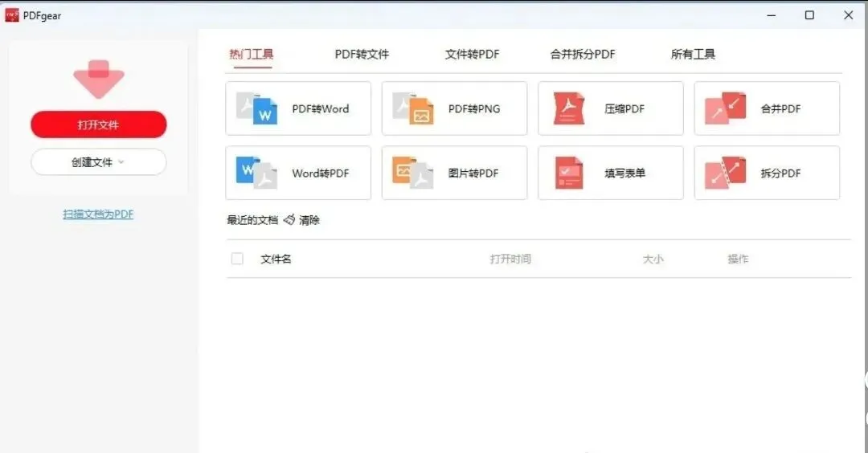Screen dimensions: 868x453
Task: Maximize the PDFgear window
Action: (809, 15)
